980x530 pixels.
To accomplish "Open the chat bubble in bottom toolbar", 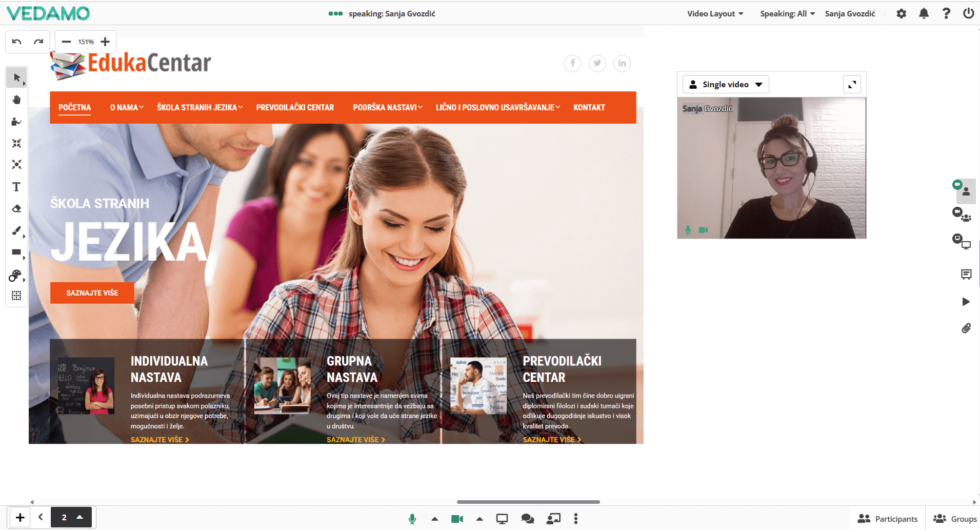I will pos(527,519).
